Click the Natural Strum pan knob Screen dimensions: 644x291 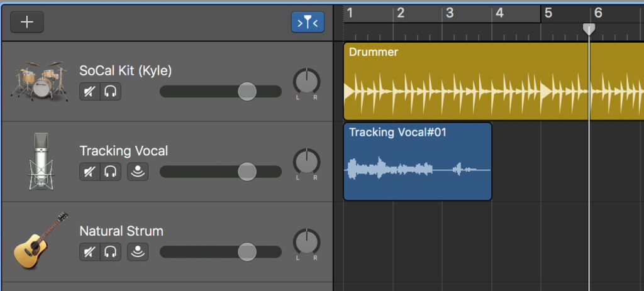[306, 242]
